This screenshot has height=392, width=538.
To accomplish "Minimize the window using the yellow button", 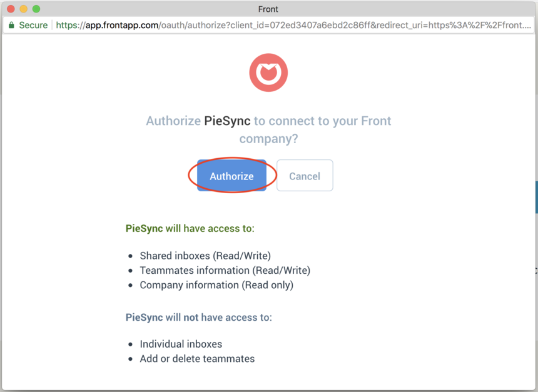I will pyautogui.click(x=23, y=9).
